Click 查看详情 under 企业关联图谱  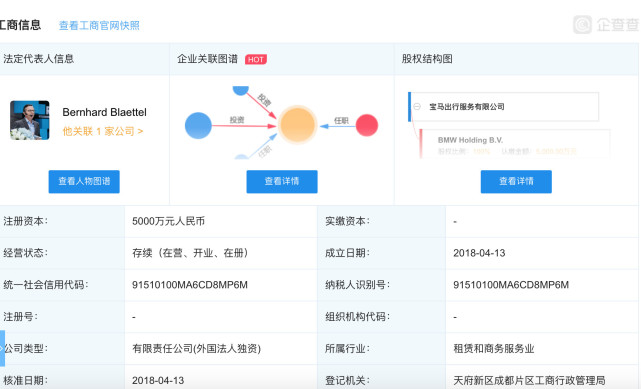282,181
